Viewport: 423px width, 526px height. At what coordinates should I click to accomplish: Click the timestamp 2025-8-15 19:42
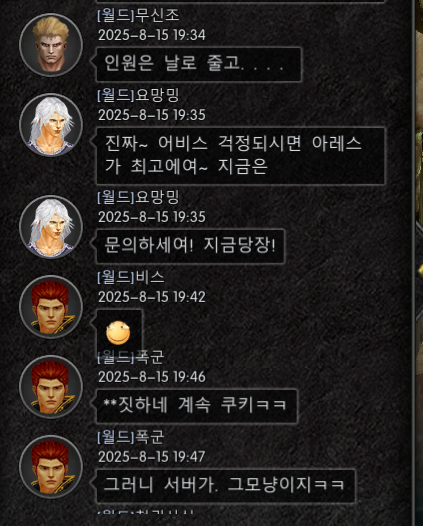[152, 297]
